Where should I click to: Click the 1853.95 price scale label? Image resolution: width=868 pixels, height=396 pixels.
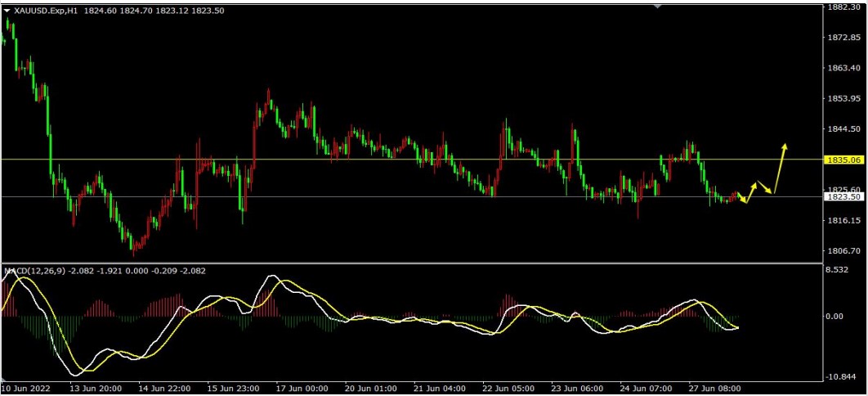[844, 98]
